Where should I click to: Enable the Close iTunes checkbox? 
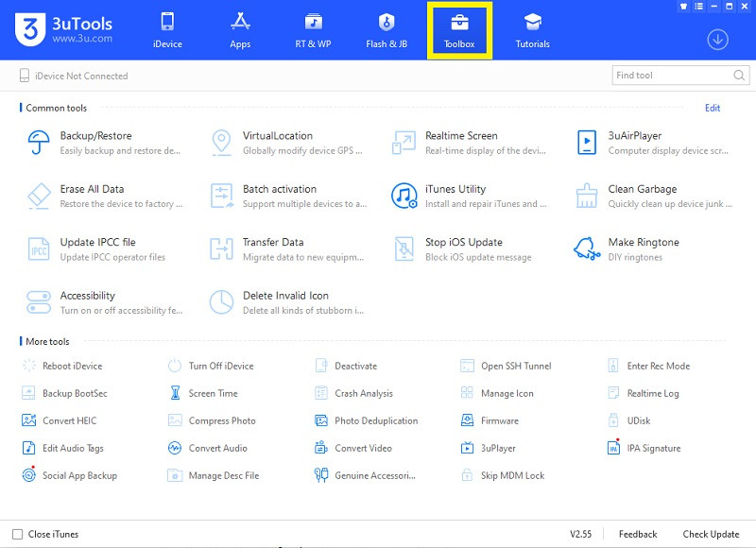tap(18, 534)
